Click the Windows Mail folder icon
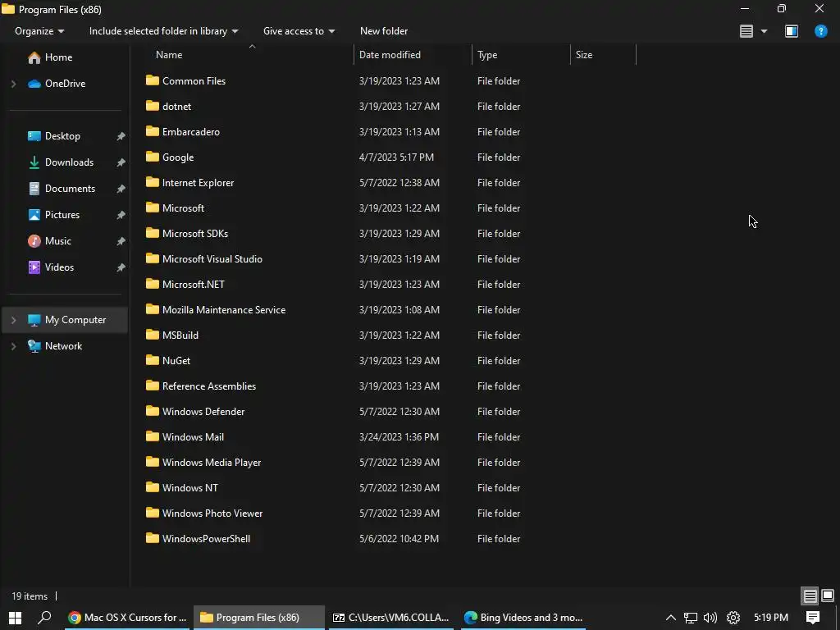The image size is (840, 630). click(152, 436)
